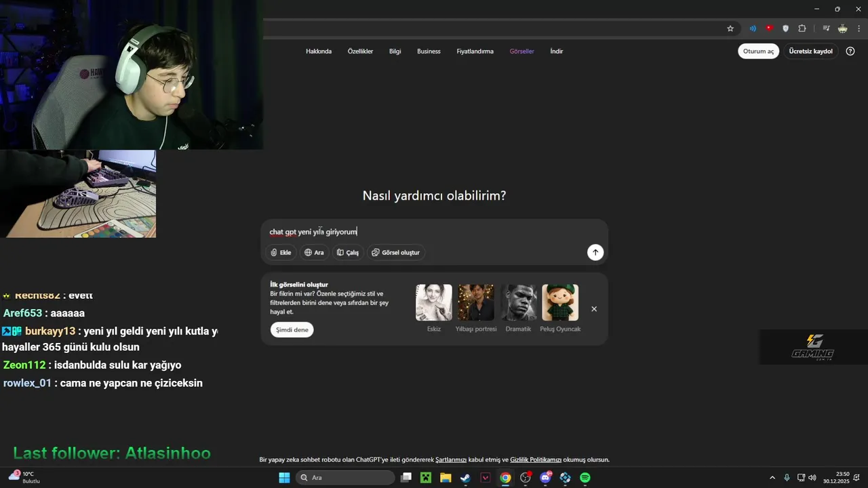Open the Bilgi menu item
The width and height of the screenshot is (868, 488).
395,52
